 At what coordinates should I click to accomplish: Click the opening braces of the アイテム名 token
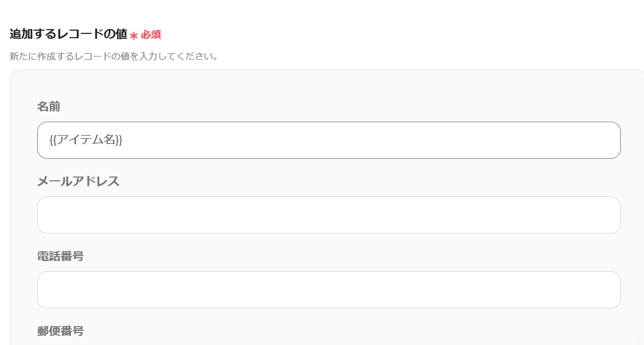click(53, 140)
